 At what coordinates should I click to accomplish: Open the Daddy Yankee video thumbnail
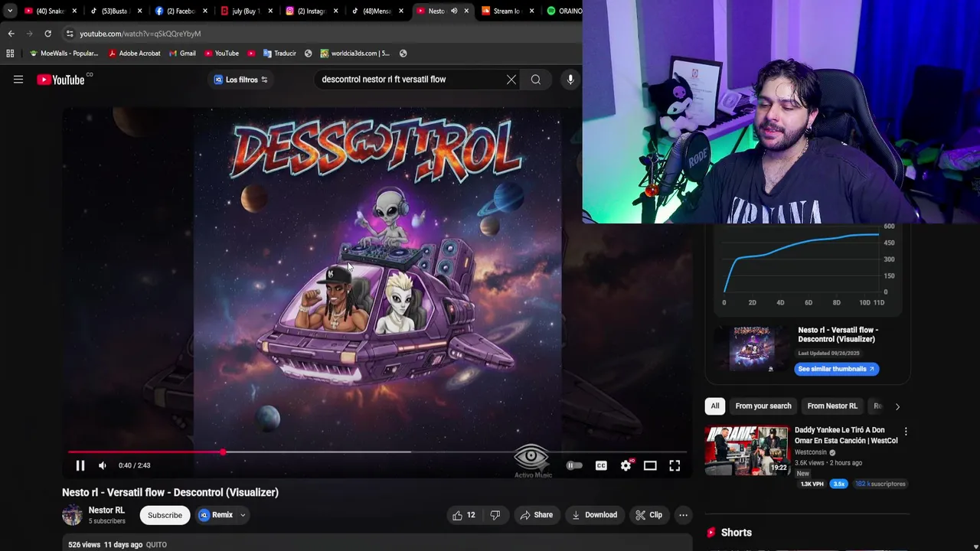[746, 451]
